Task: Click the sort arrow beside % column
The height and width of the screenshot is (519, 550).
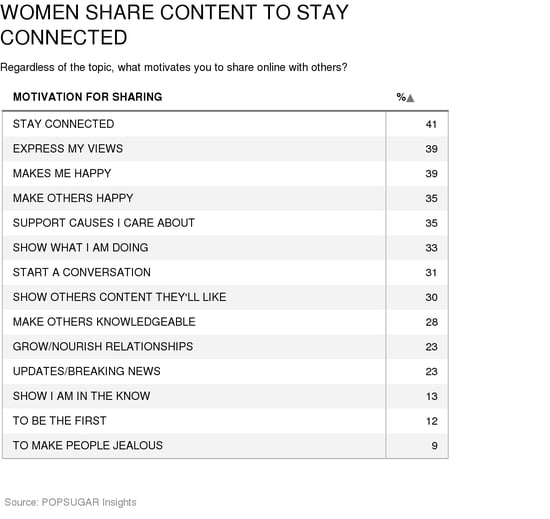Action: tap(410, 98)
